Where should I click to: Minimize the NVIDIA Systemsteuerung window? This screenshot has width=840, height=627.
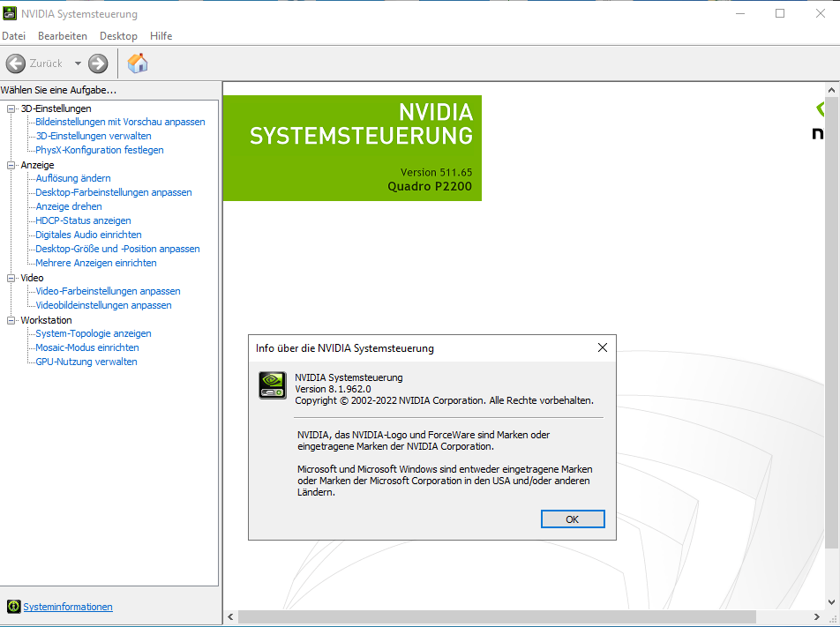[x=740, y=13]
